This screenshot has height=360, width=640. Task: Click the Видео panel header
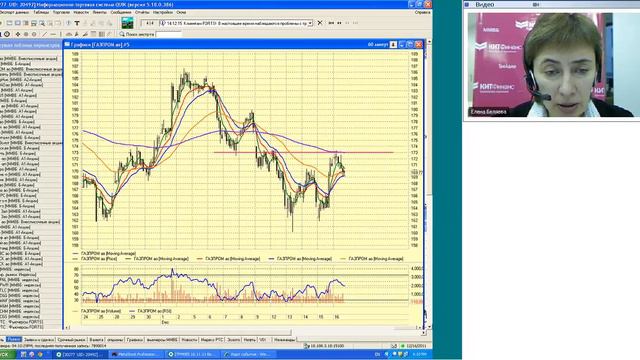[x=551, y=4]
